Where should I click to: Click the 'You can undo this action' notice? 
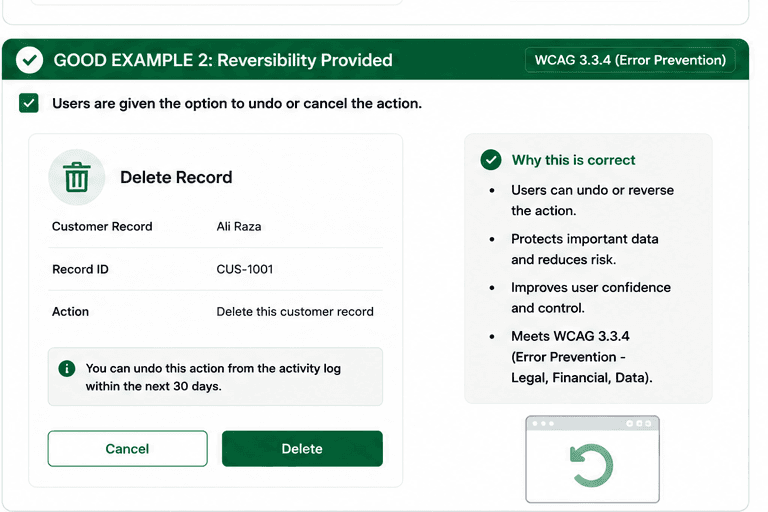(216, 377)
